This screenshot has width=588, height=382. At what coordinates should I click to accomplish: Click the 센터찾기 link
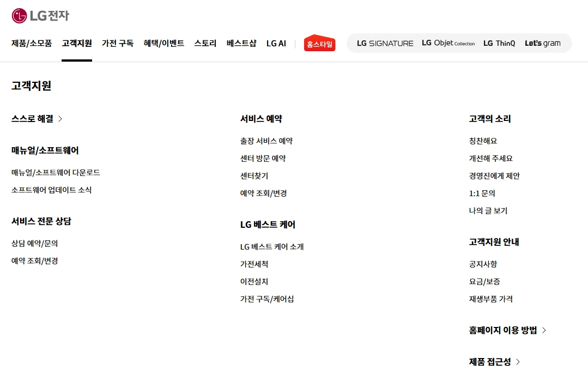click(x=254, y=175)
